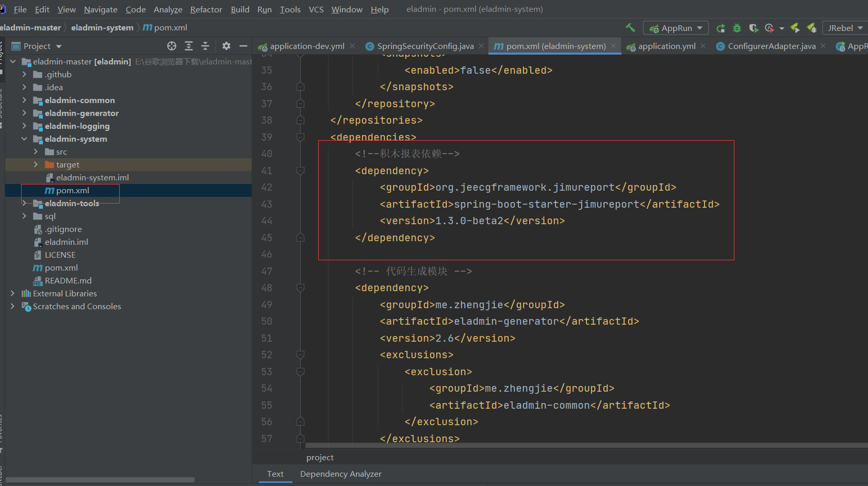Close the SpringSecurityConfig.java tab
The image size is (868, 486).
coord(481,46)
